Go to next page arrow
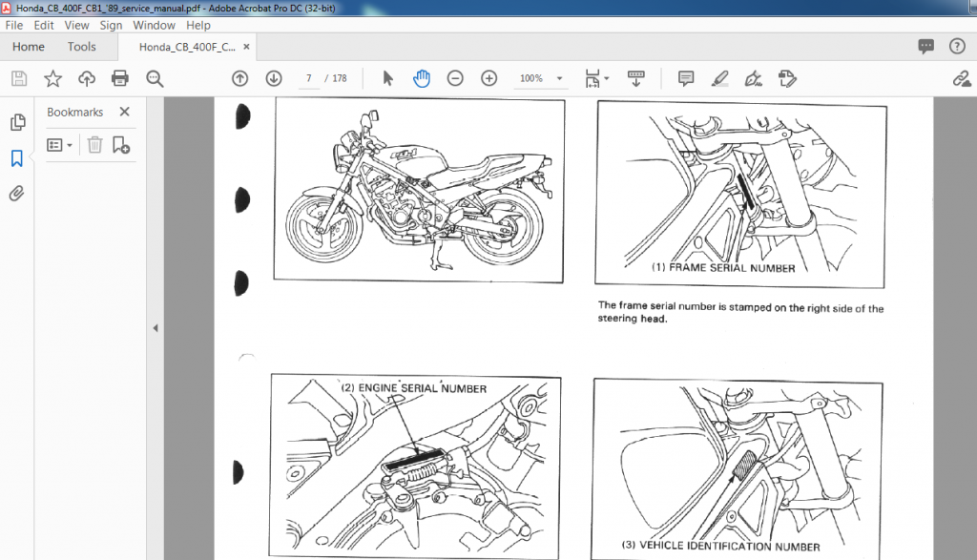The width and height of the screenshot is (977, 560). (274, 78)
